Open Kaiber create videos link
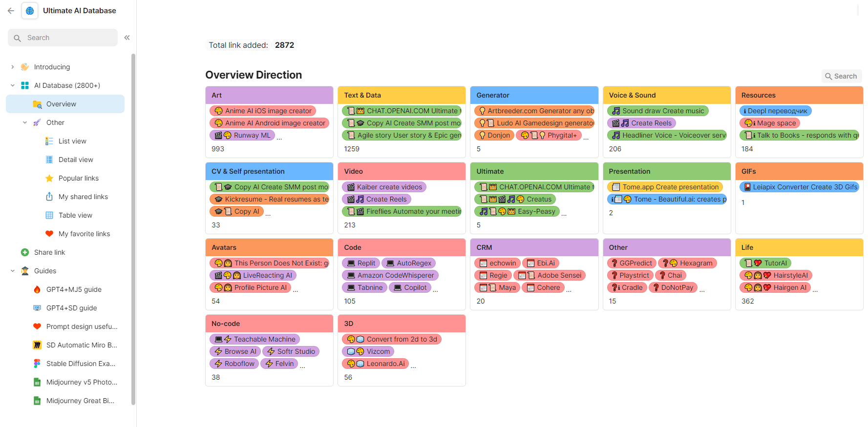 click(384, 187)
